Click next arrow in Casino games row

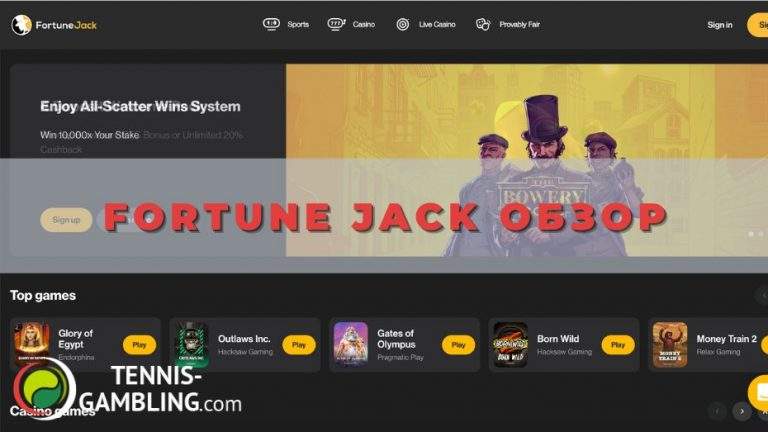point(742,411)
